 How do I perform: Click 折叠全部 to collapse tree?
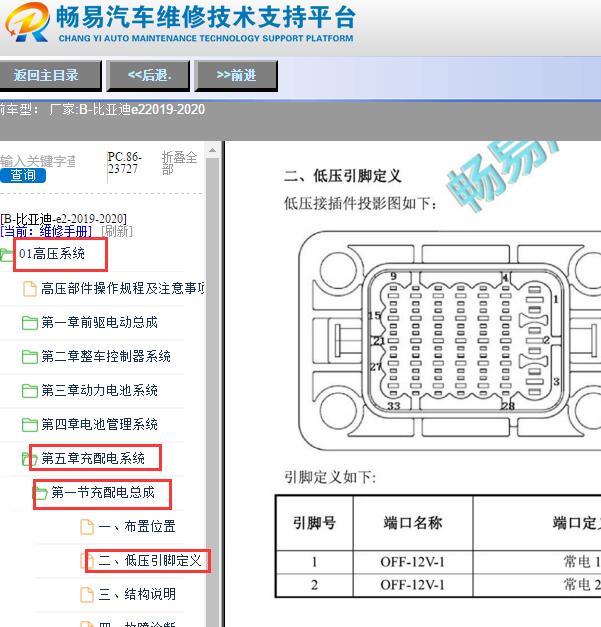click(180, 163)
